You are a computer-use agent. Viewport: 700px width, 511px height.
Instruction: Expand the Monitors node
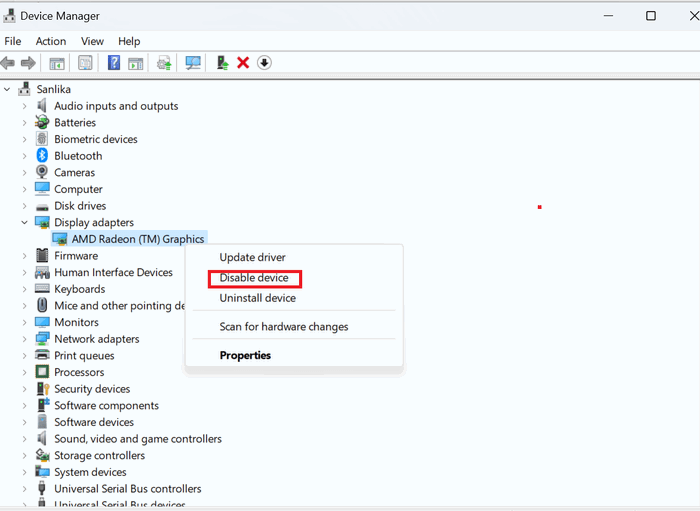point(25,322)
